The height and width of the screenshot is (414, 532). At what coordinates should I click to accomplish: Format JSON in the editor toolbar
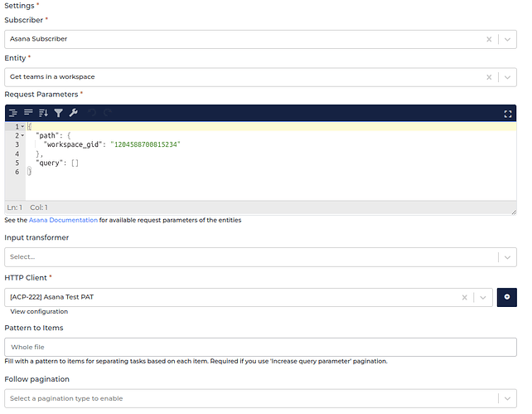13,113
